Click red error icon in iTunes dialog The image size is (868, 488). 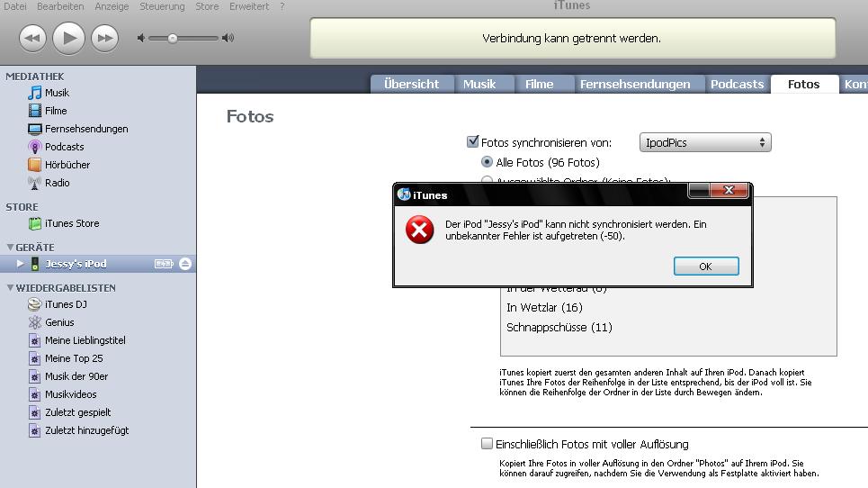tap(419, 230)
